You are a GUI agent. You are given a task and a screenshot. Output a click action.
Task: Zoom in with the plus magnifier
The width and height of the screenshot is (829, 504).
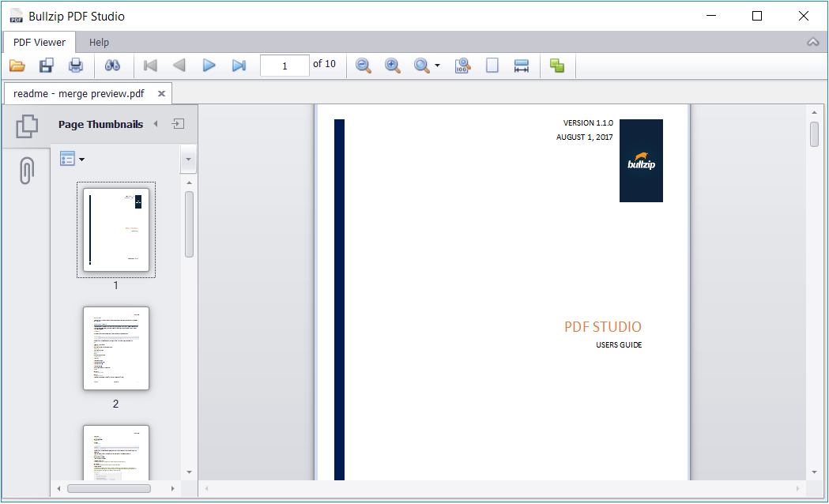(x=392, y=66)
